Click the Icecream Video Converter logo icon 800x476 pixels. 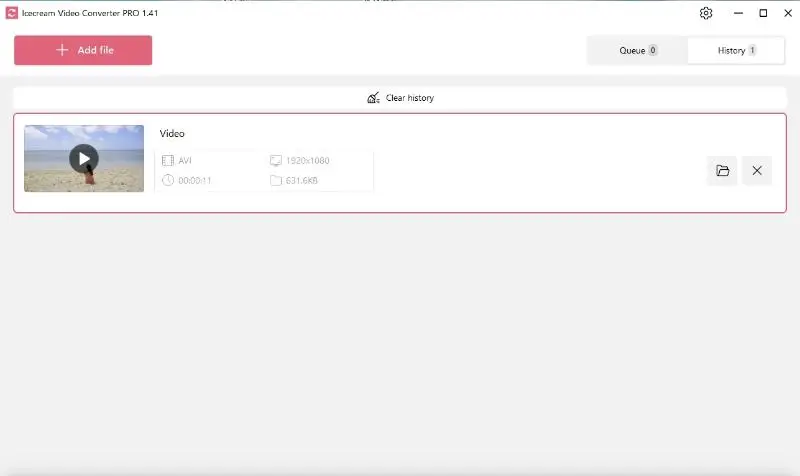[x=11, y=13]
